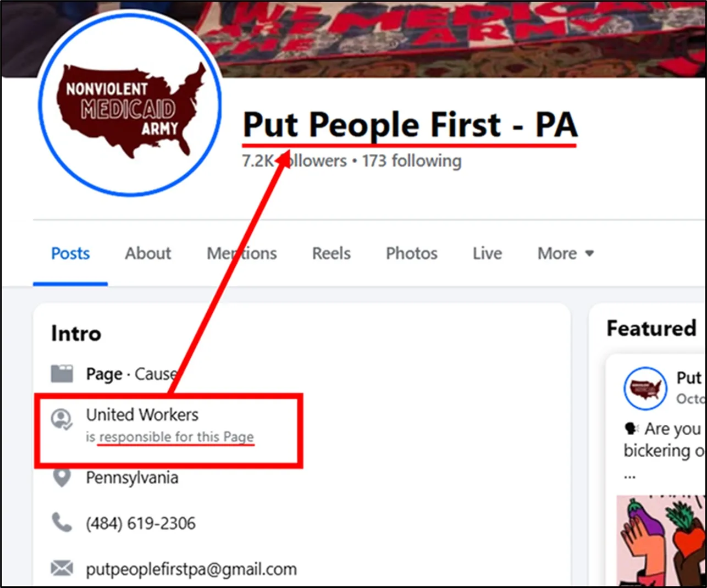Image resolution: width=707 pixels, height=588 pixels.
Task: Click the speaking head emoji in featured post
Action: pyautogui.click(x=631, y=429)
